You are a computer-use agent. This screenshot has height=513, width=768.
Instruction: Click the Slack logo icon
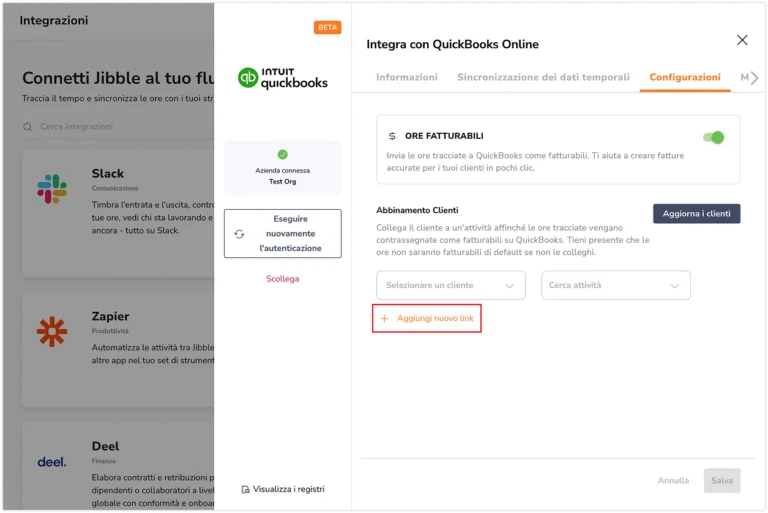coord(52,189)
